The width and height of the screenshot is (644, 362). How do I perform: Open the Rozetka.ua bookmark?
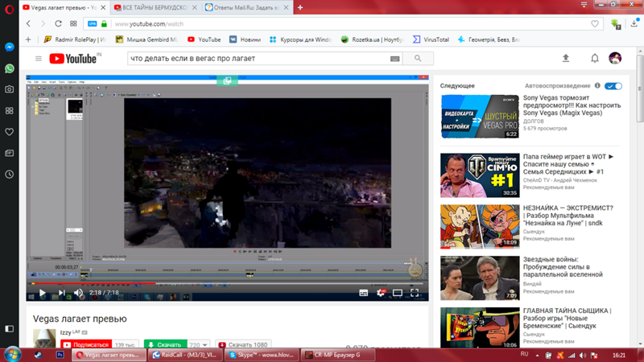372,39
